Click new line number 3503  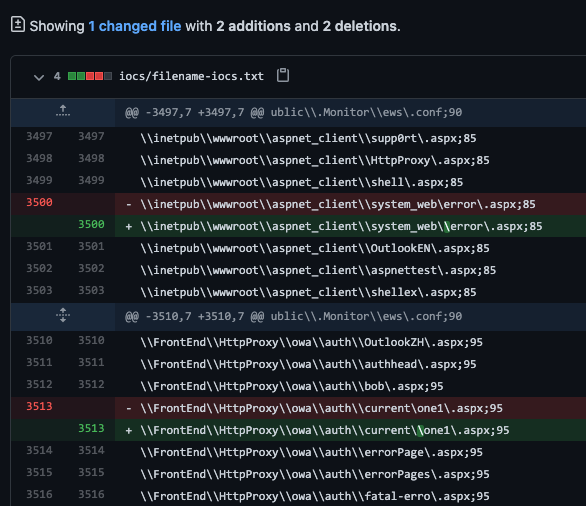pos(91,291)
